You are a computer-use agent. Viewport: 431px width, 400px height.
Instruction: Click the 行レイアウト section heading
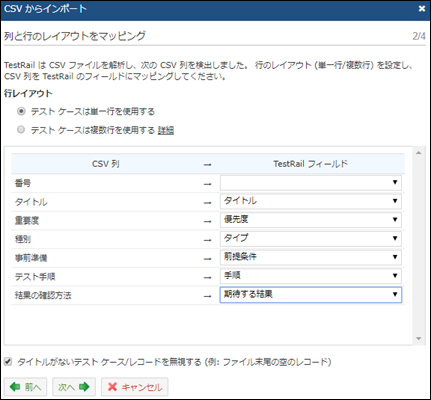(28, 93)
